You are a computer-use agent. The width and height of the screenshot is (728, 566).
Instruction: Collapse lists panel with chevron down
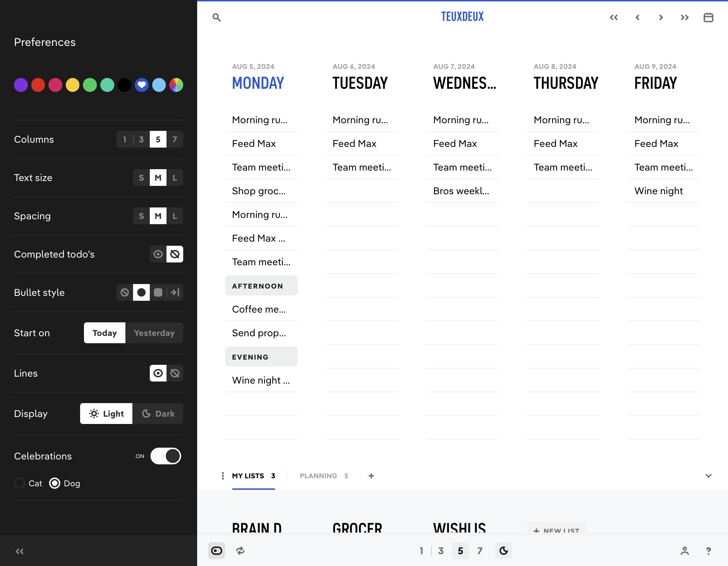708,476
